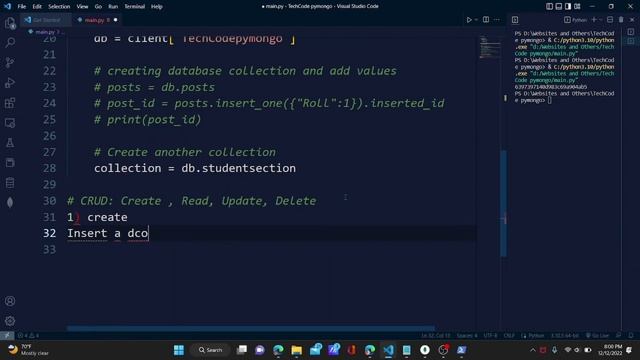Click the Ln 32 cursor position indicator
Viewport: 640px width, 360px height.
point(436,336)
